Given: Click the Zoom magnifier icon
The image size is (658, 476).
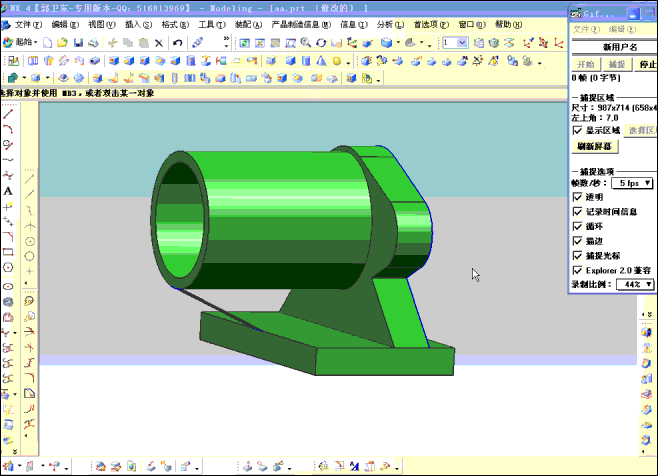Looking at the screenshot, I should point(306,42).
